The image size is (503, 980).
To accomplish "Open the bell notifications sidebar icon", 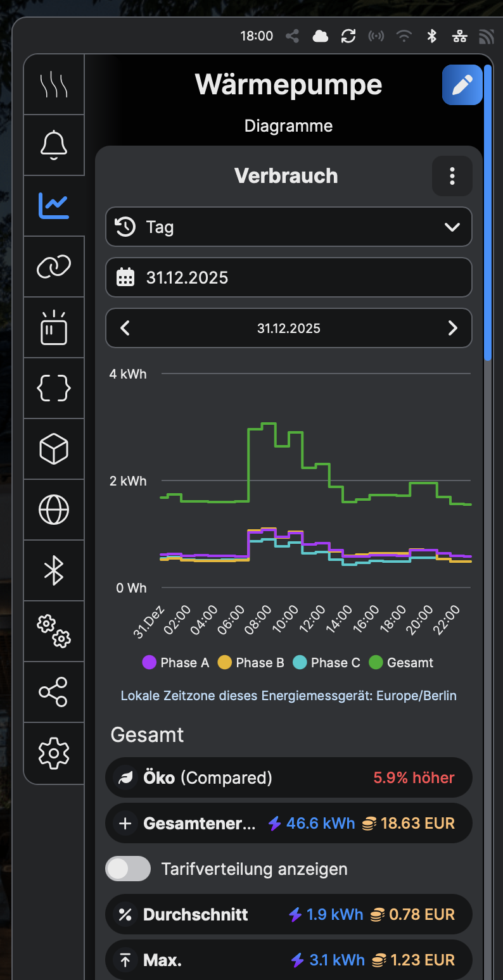I will 54,145.
